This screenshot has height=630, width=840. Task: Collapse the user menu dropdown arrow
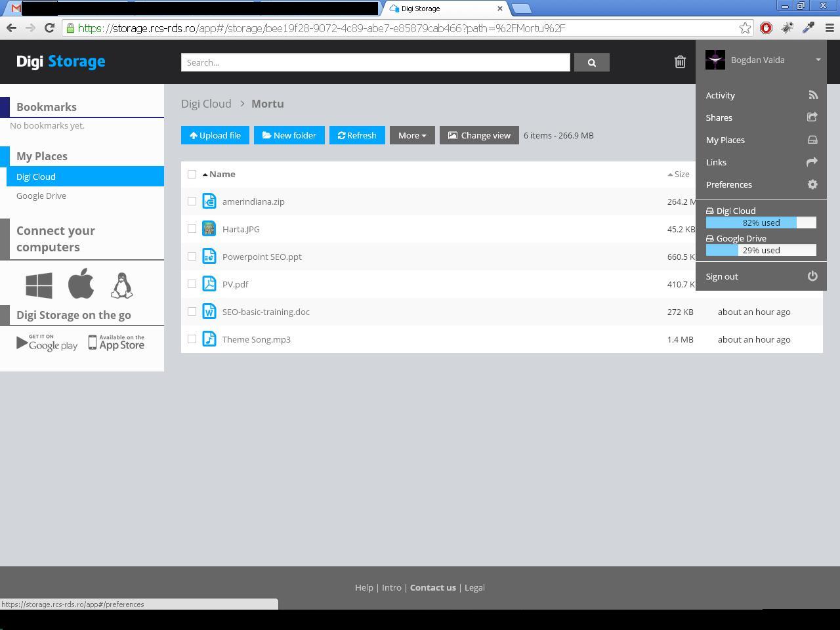pyautogui.click(x=818, y=60)
